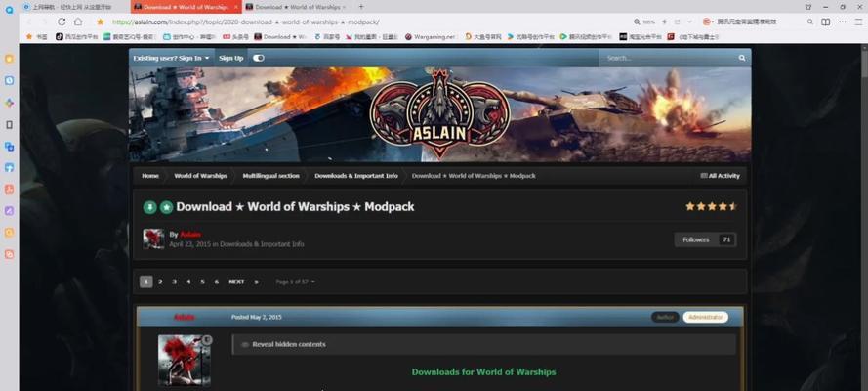Click the bookmarks bar star folder
The width and height of the screenshot is (868, 391).
(36, 36)
